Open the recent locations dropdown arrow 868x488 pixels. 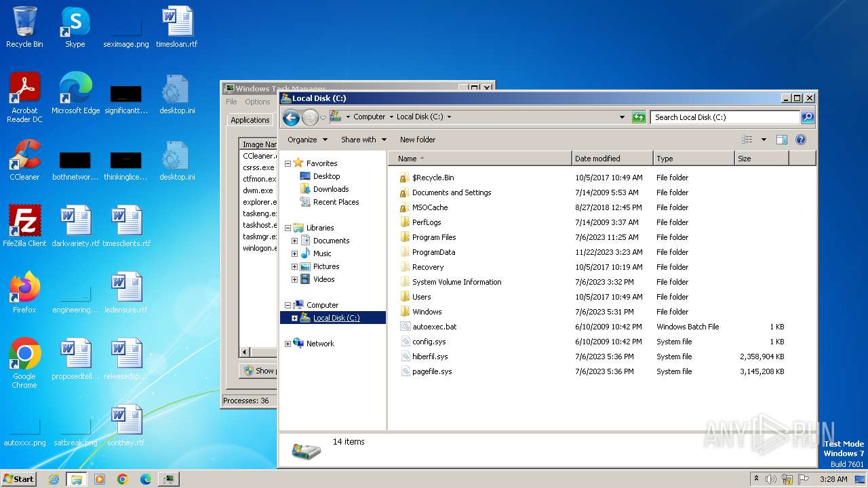click(x=323, y=117)
